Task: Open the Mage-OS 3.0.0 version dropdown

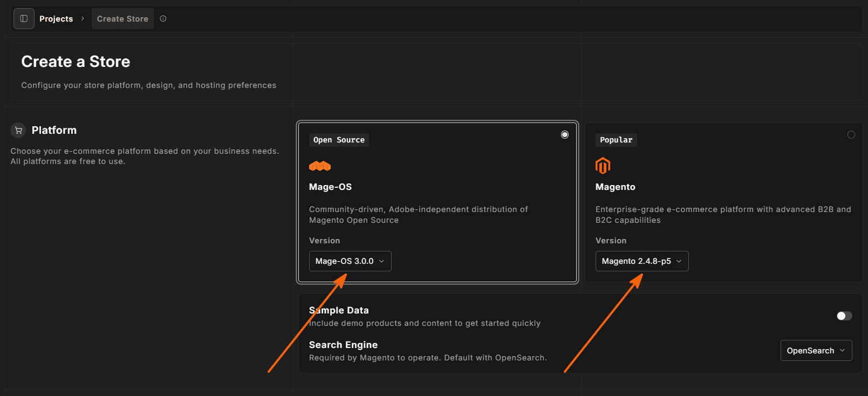Action: coord(350,261)
